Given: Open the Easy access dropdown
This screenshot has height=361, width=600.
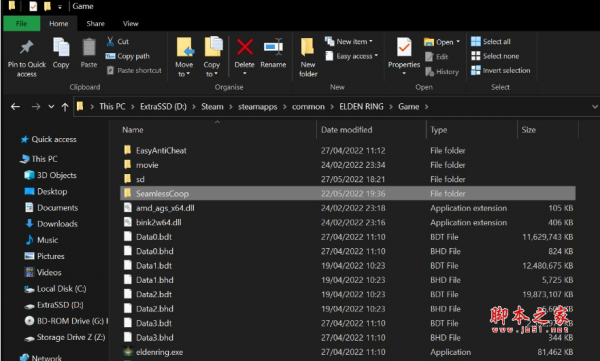Looking at the screenshot, I should click(x=351, y=56).
